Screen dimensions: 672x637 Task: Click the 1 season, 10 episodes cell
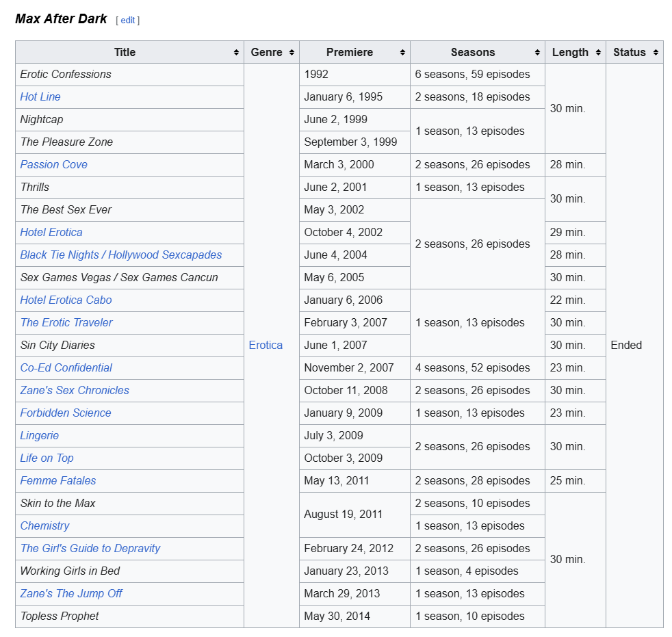click(478, 616)
